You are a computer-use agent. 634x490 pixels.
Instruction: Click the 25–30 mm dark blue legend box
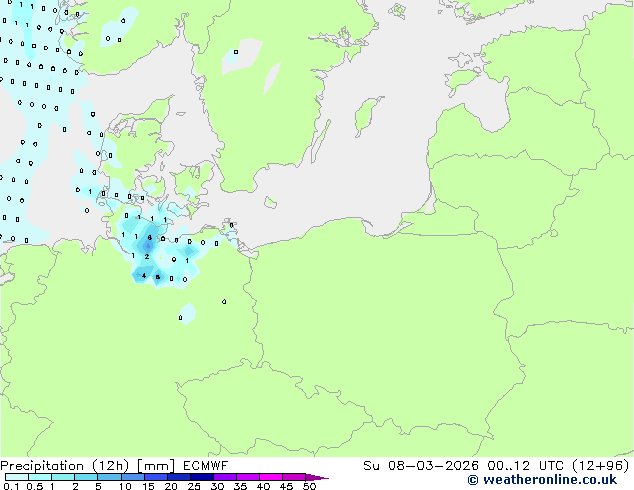(x=201, y=477)
